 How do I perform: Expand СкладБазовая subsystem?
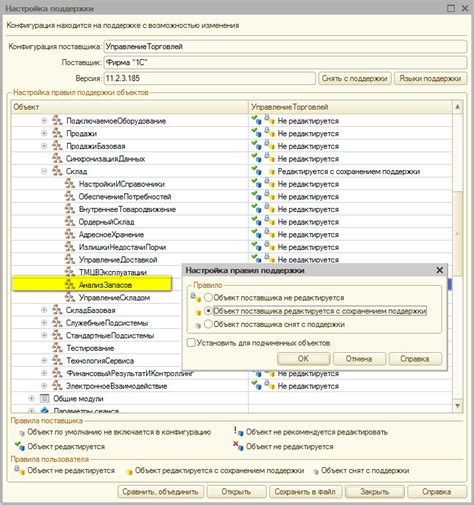point(44,310)
